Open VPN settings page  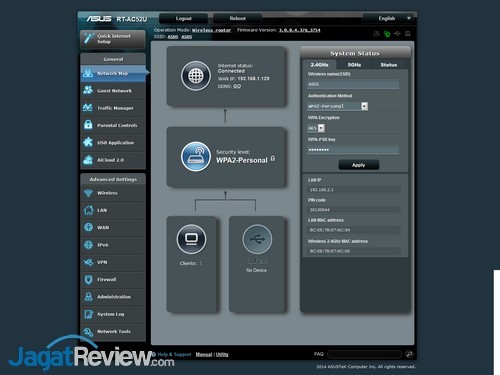(113, 262)
